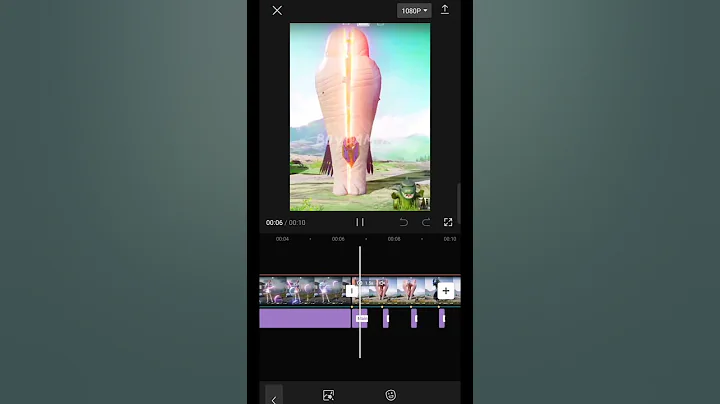Redo the last undone edit
The width and height of the screenshot is (720, 404).
tap(426, 222)
